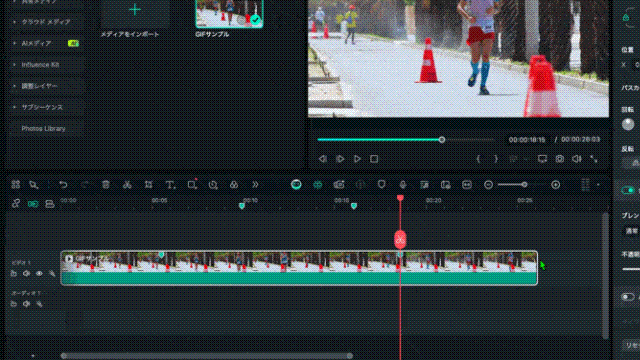Click the round green face icon in toolbar
Image resolution: width=640 pixels, height=360 pixels.
click(296, 184)
